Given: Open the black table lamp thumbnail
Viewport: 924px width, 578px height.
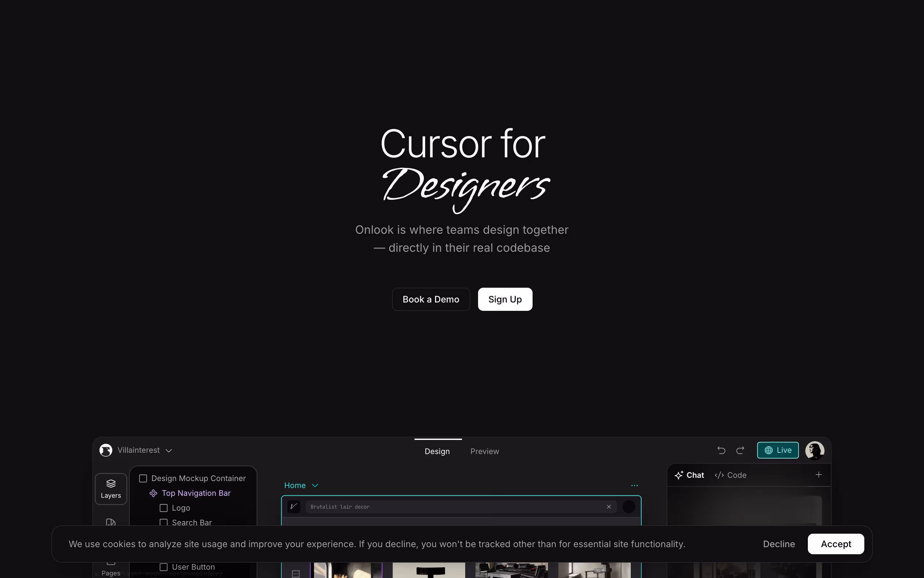Looking at the screenshot, I should [429, 570].
